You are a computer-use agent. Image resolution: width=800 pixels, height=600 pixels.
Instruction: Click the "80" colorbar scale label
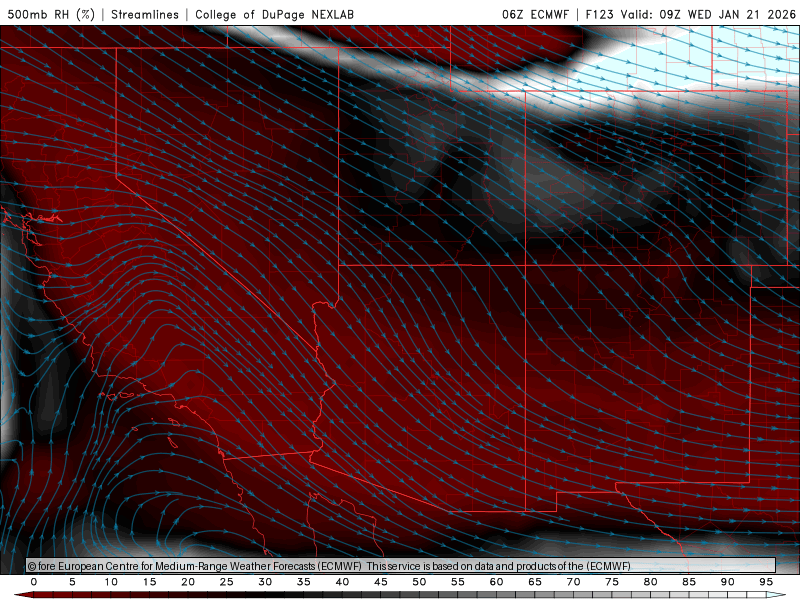(x=651, y=582)
